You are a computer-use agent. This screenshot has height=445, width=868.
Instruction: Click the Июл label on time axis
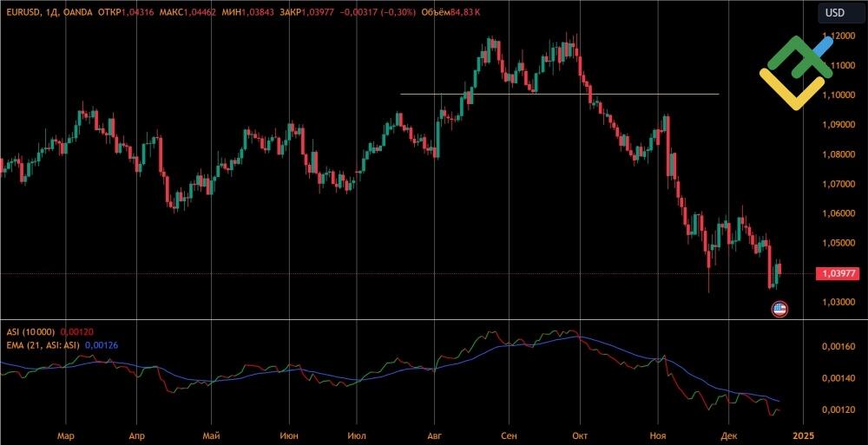click(x=358, y=435)
